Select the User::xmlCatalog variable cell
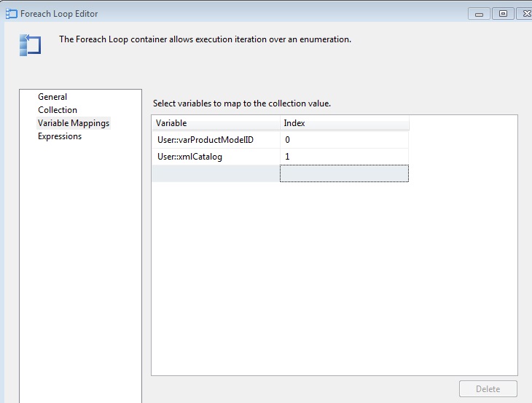 click(x=216, y=157)
